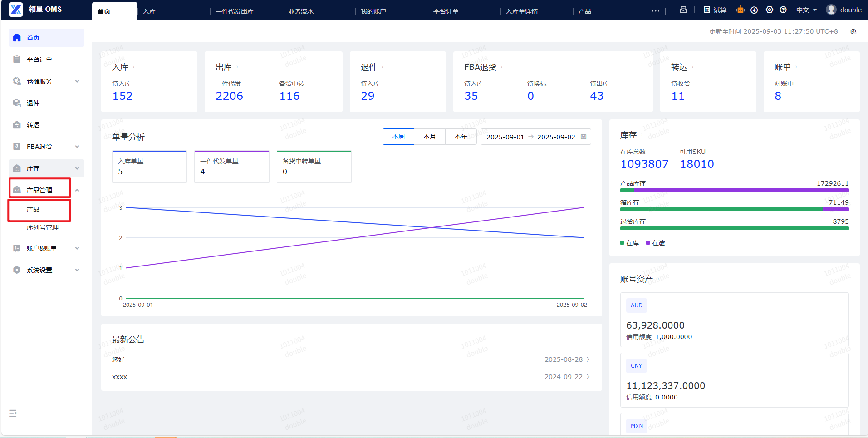Collapse the sidebar with the bottom menu icon
868x438 pixels.
coord(13,413)
